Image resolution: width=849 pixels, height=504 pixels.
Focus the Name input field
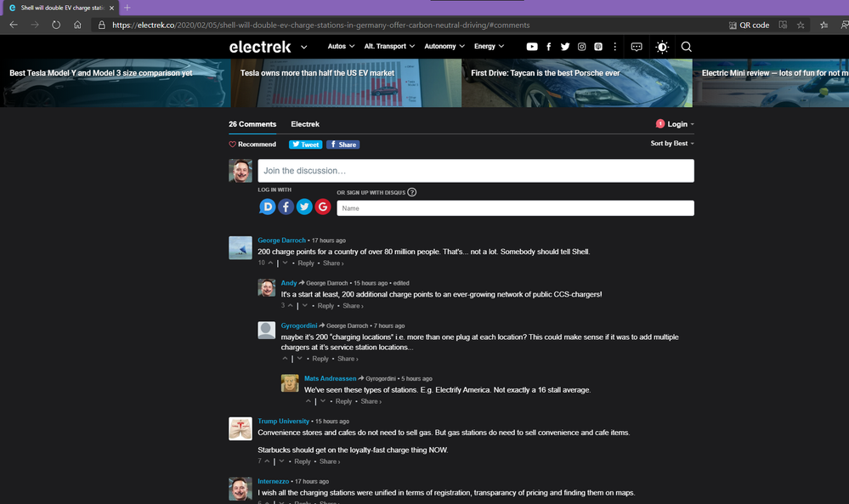coord(515,208)
